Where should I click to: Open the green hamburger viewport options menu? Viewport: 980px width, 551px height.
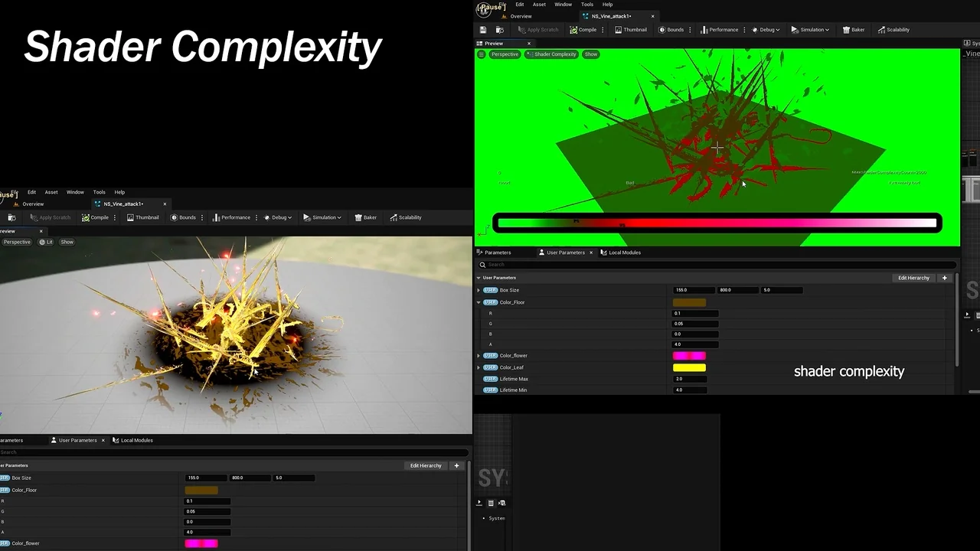click(x=481, y=54)
